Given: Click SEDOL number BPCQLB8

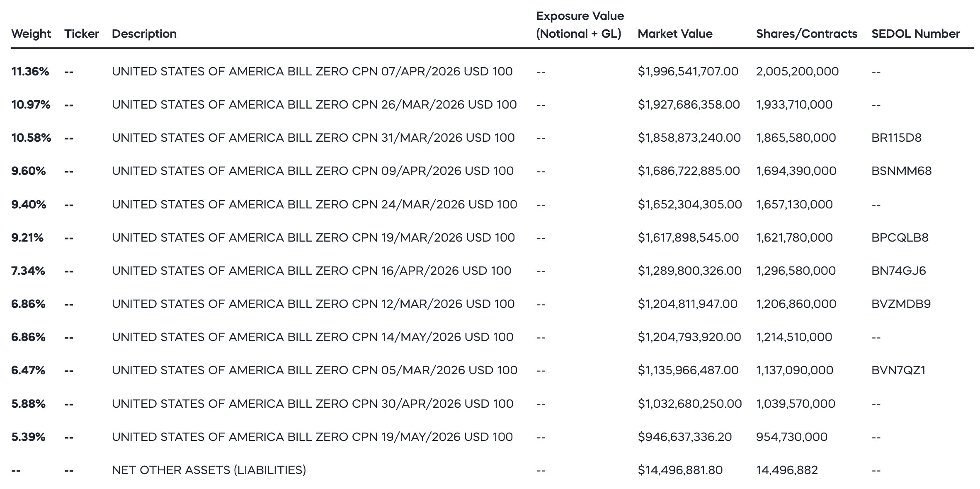Looking at the screenshot, I should tap(900, 237).
